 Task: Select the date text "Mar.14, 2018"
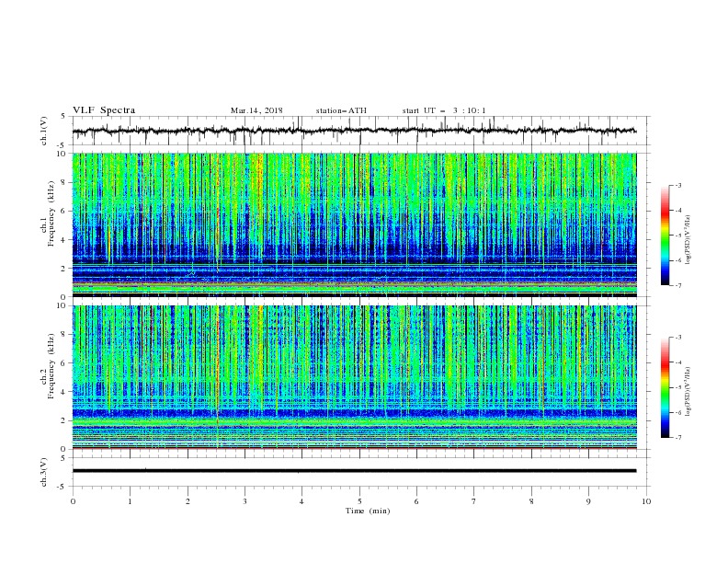pos(256,110)
